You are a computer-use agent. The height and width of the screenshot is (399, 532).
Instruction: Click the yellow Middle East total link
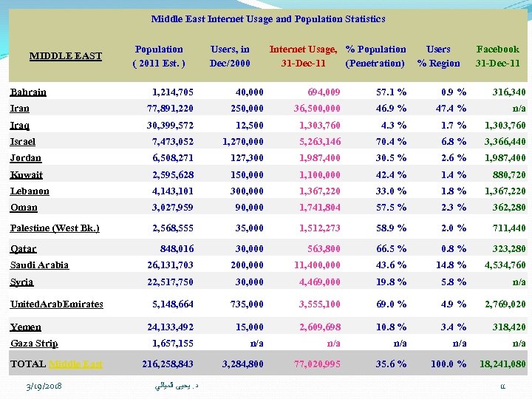click(75, 364)
